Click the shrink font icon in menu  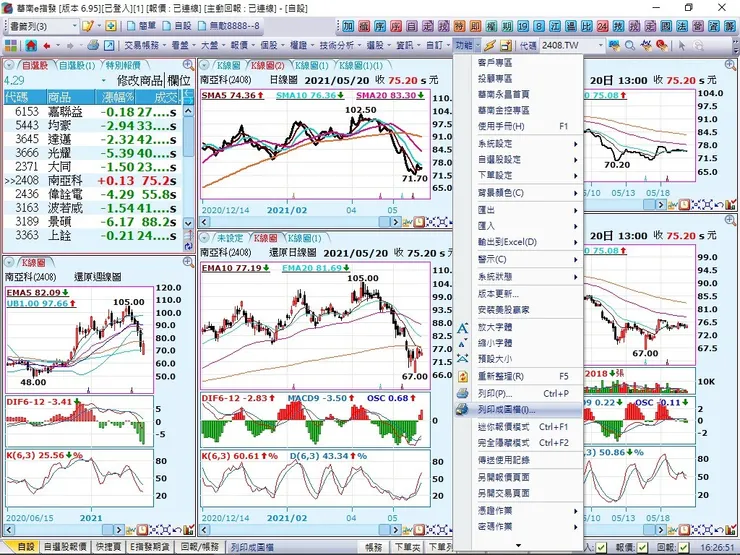(462, 343)
